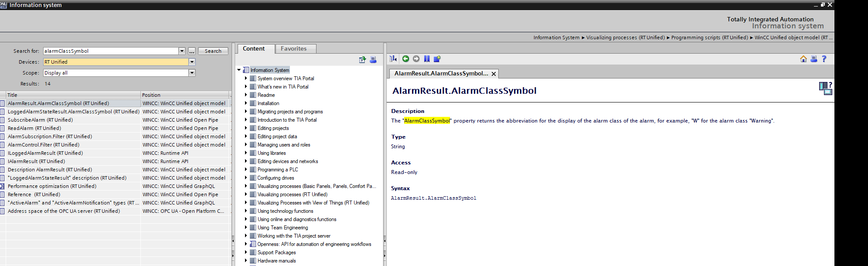Open the Scope dropdown showing Display all
This screenshot has width=868, height=266.
pyautogui.click(x=192, y=73)
